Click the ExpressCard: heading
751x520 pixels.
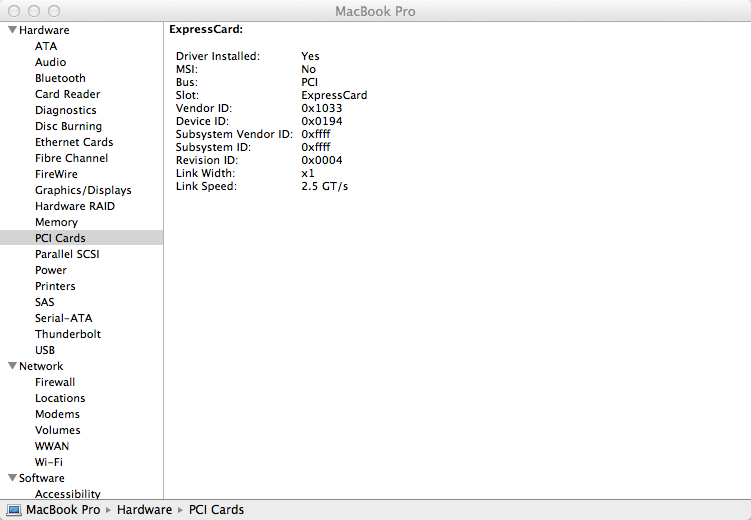point(206,30)
